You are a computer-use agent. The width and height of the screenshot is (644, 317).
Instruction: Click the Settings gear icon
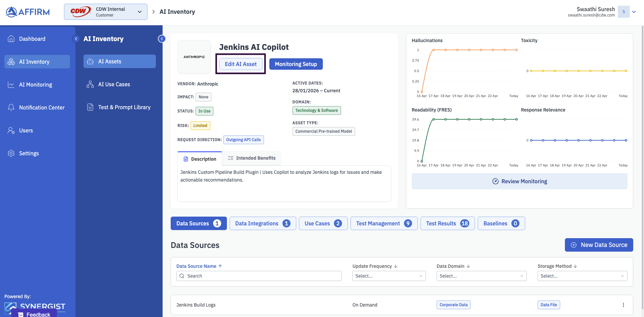(11, 153)
